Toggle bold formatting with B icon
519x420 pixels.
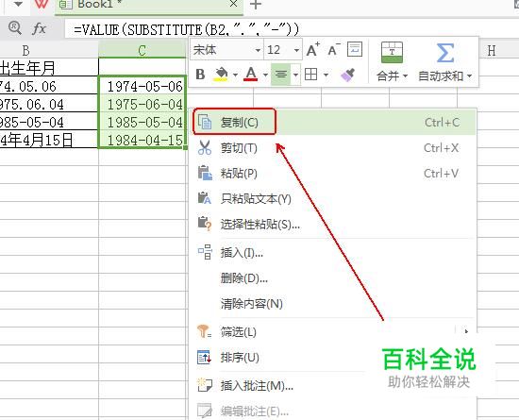[x=200, y=75]
